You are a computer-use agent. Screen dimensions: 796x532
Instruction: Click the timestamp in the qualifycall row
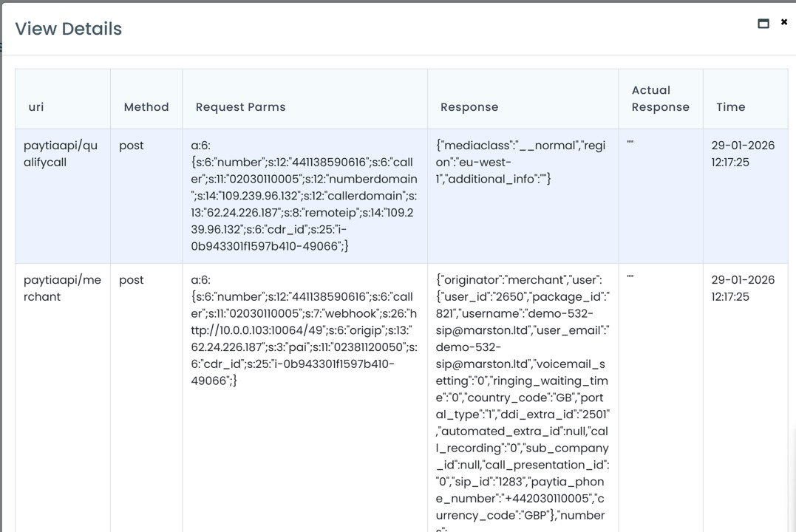(743, 154)
